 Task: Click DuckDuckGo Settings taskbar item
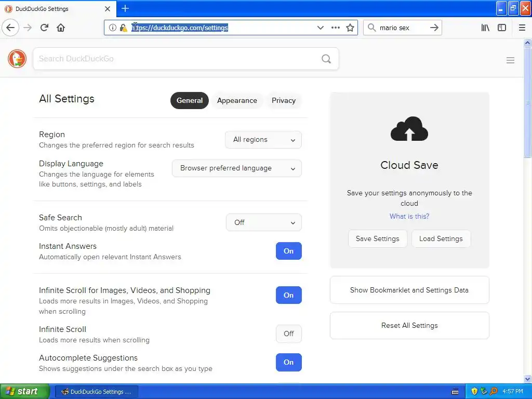(96, 392)
